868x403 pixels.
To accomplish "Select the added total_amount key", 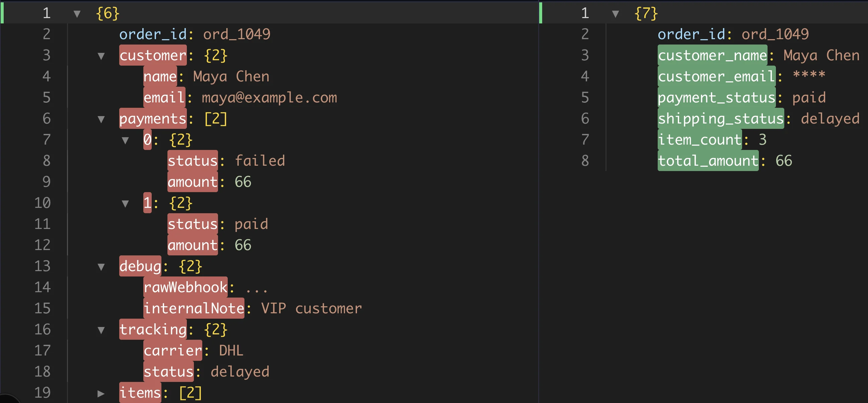I will (708, 161).
